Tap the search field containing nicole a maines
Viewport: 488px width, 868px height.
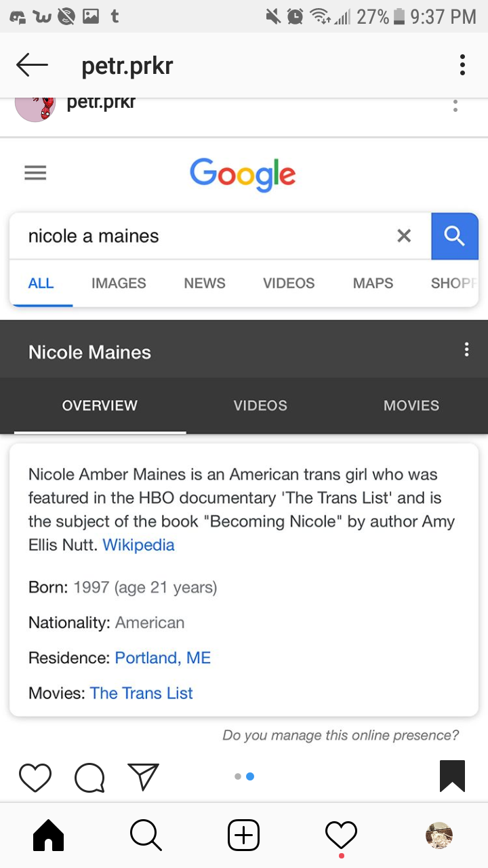click(203, 236)
